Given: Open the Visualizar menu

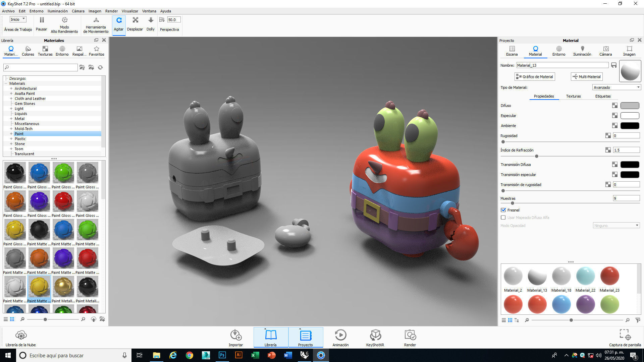Looking at the screenshot, I should pyautogui.click(x=130, y=11).
